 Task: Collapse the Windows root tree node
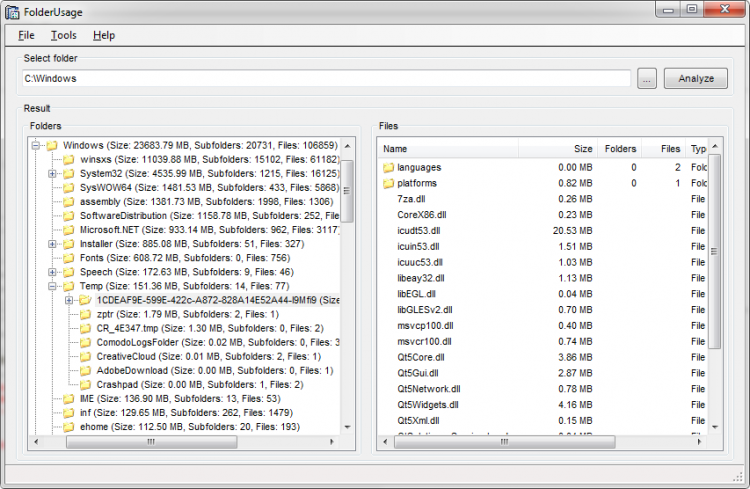tap(35, 145)
